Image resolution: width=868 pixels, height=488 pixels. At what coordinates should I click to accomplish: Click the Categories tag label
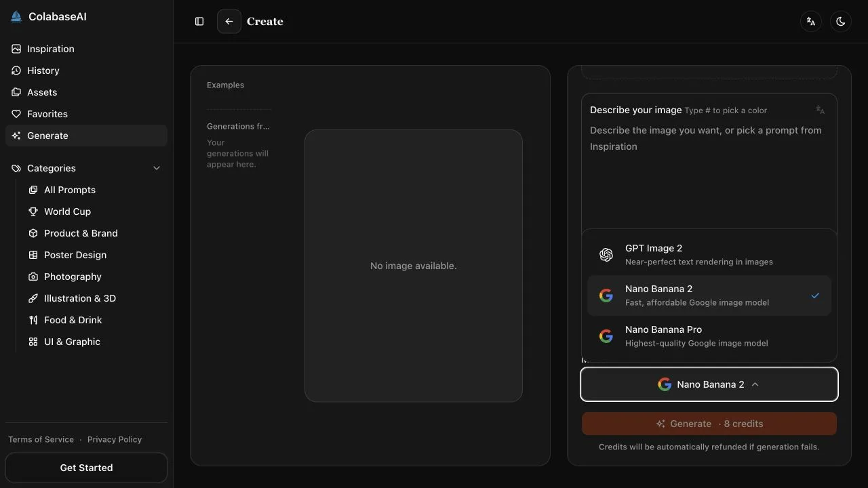pyautogui.click(x=52, y=168)
